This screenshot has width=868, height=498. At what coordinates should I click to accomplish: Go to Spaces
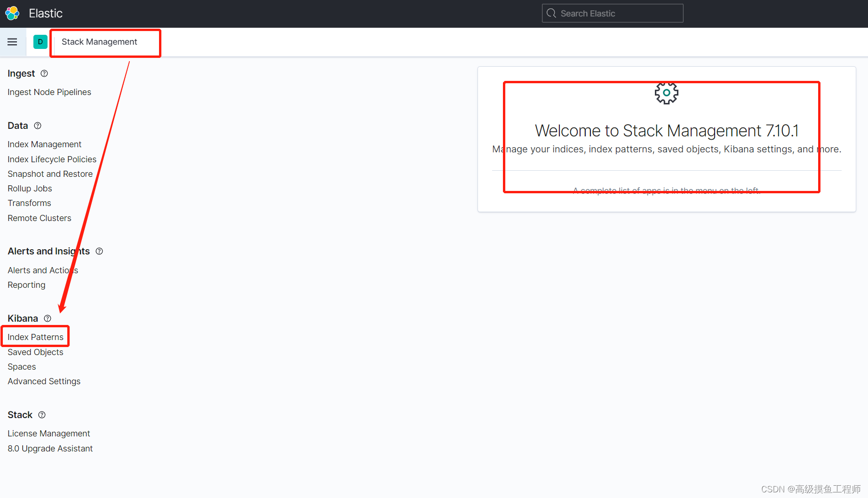(x=22, y=367)
